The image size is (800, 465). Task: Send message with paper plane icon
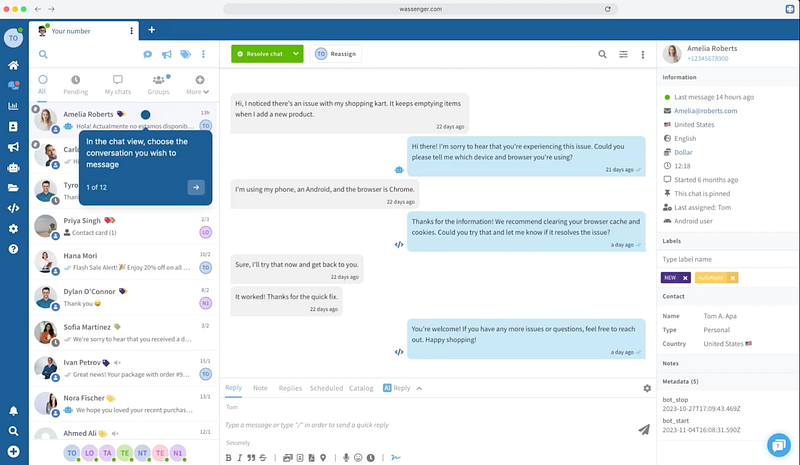pyautogui.click(x=644, y=428)
